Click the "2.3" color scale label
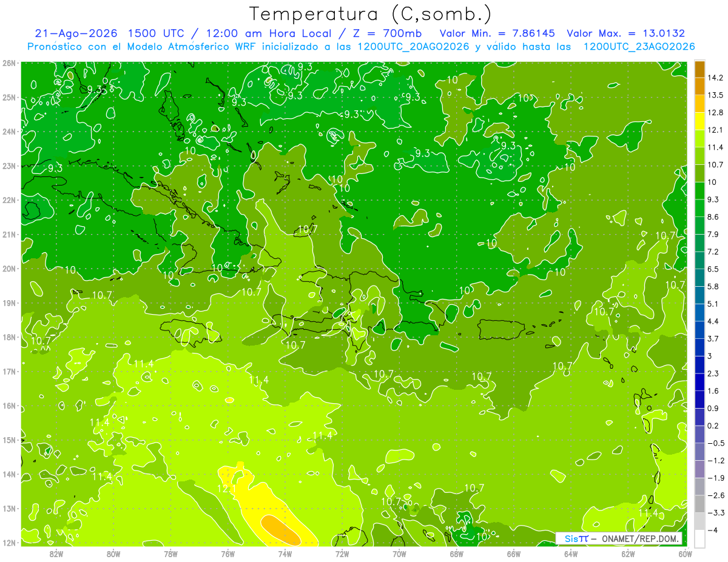The width and height of the screenshot is (728, 562). click(x=713, y=373)
